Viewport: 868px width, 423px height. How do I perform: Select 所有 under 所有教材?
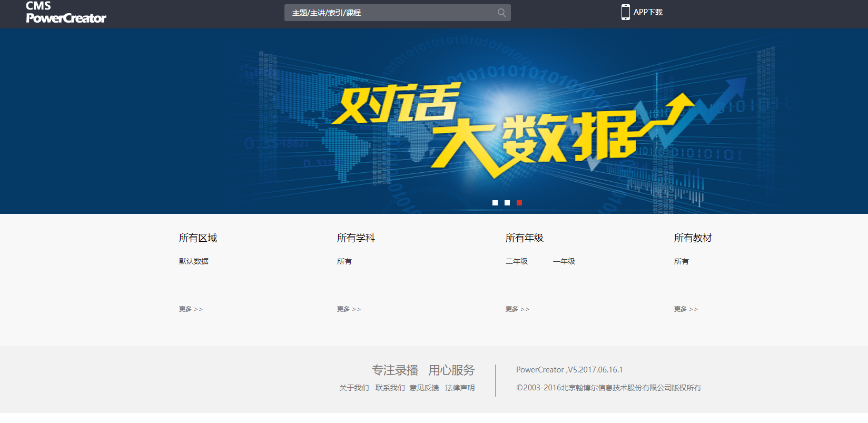[682, 261]
